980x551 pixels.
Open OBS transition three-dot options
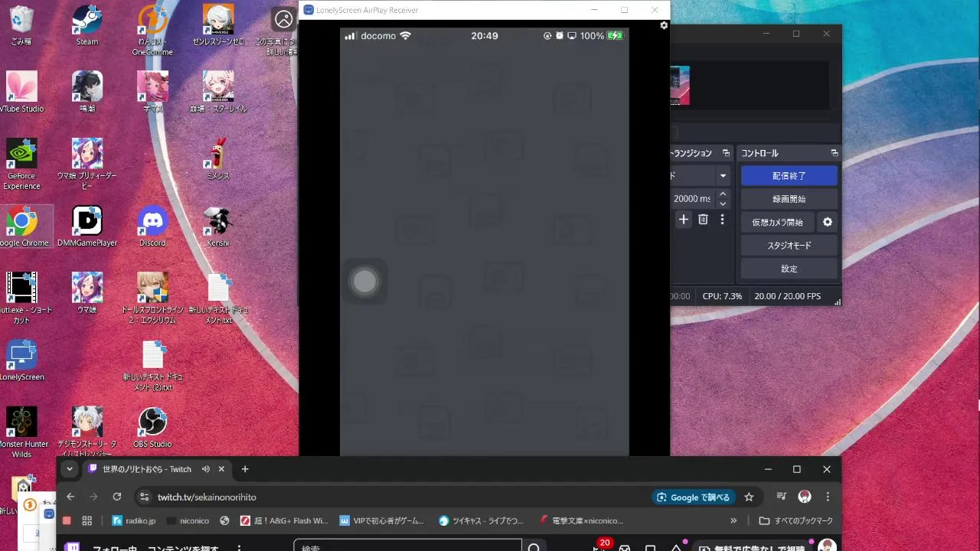[722, 220]
